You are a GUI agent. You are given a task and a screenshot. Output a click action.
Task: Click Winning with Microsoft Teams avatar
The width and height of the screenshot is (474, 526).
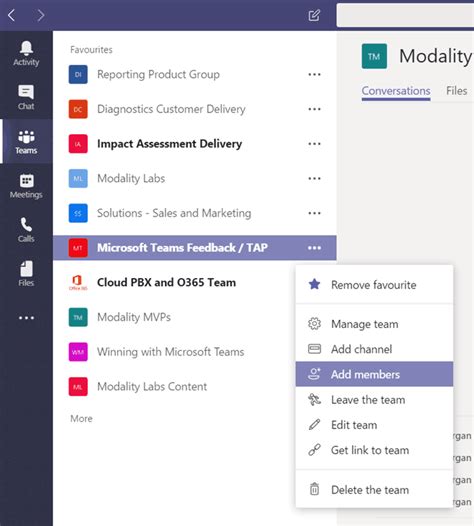pos(78,352)
